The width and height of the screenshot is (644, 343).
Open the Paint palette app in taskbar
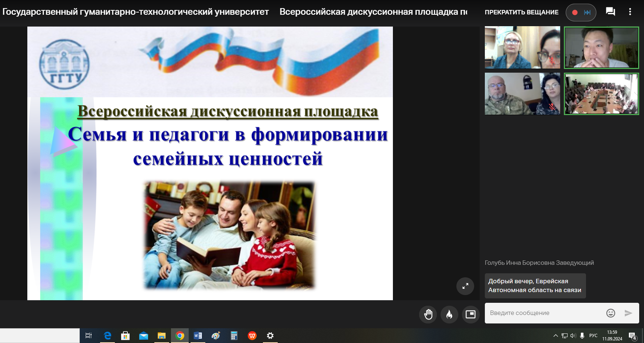216,336
